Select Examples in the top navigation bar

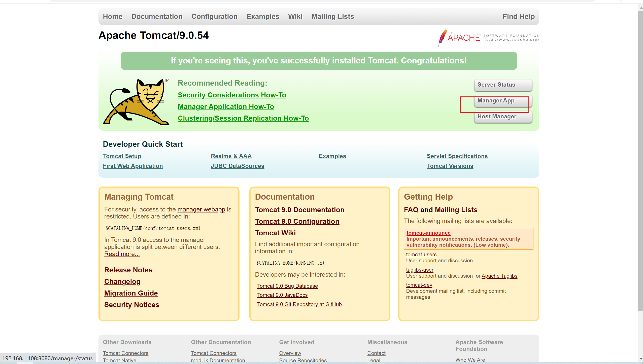click(263, 17)
